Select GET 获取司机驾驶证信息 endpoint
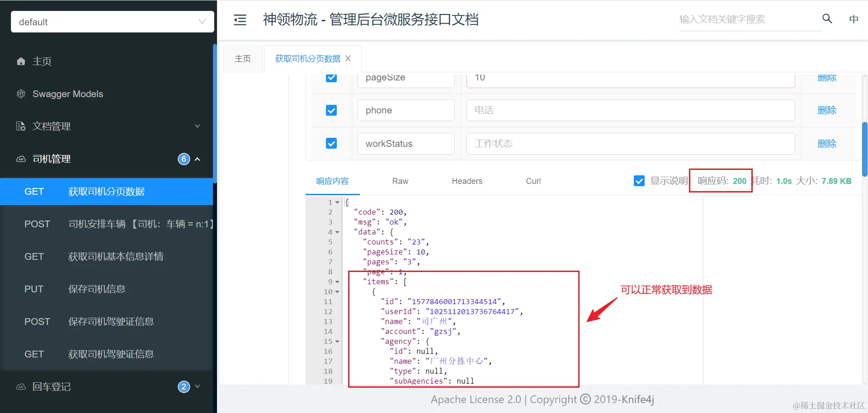 [x=107, y=354]
